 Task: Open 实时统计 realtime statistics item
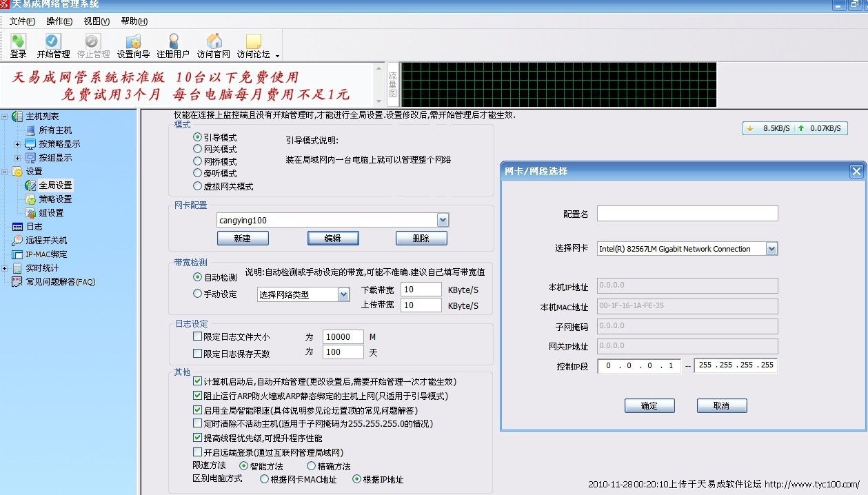click(42, 268)
